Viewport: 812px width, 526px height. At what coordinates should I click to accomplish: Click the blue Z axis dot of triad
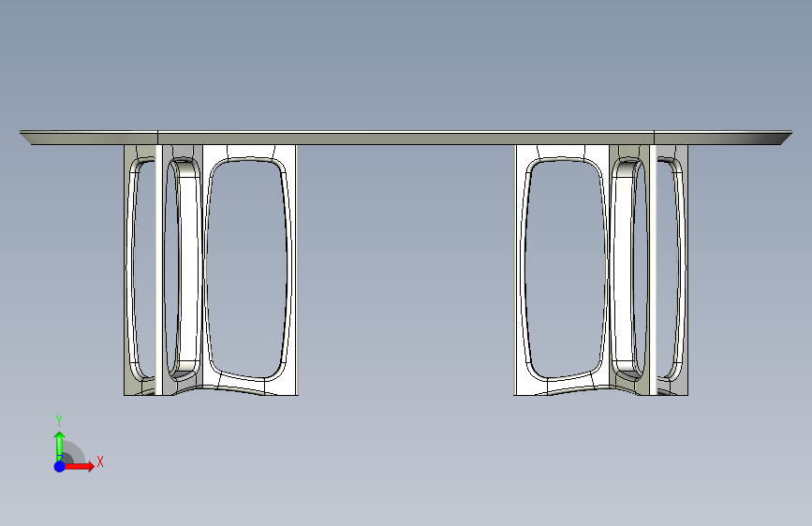tap(60, 466)
